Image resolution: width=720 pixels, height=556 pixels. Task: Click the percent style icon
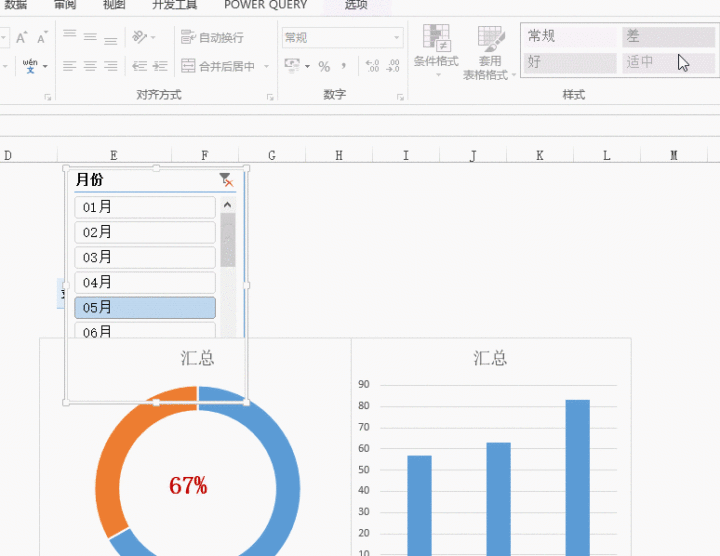point(324,67)
